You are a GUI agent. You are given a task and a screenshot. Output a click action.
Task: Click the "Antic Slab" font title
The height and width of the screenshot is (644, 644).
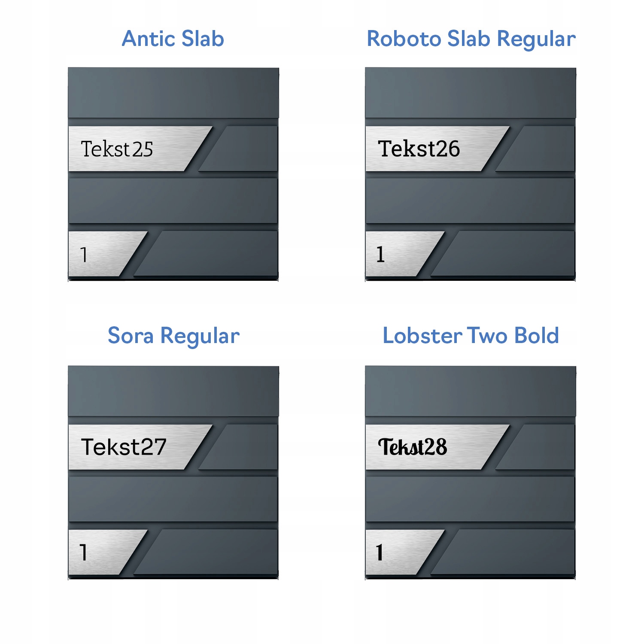[x=173, y=39]
